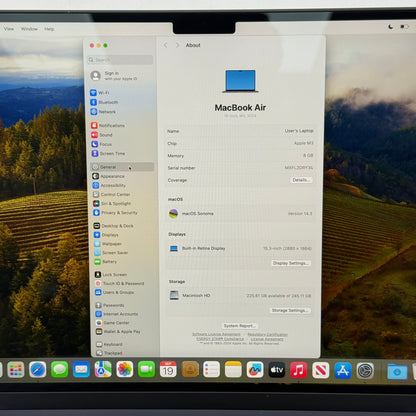
Task: Click the Macintosh HD storage row
Action: (240, 295)
